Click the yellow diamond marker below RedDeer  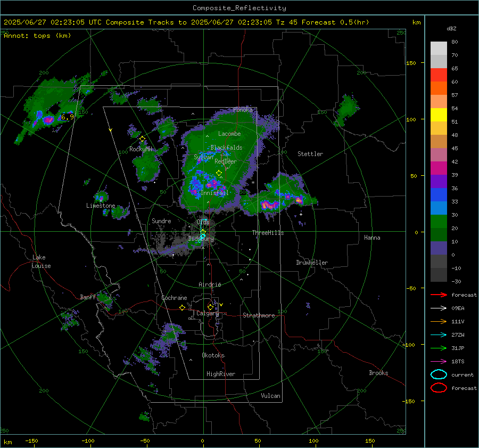[x=219, y=173]
